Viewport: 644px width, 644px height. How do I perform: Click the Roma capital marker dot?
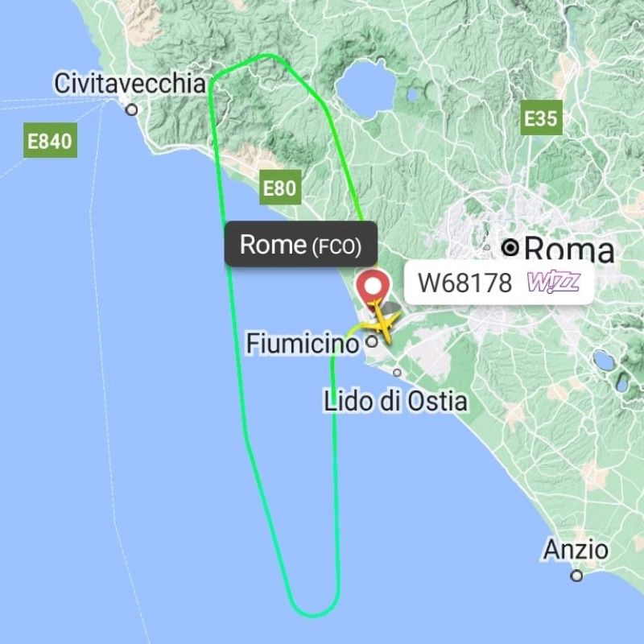[510, 248]
